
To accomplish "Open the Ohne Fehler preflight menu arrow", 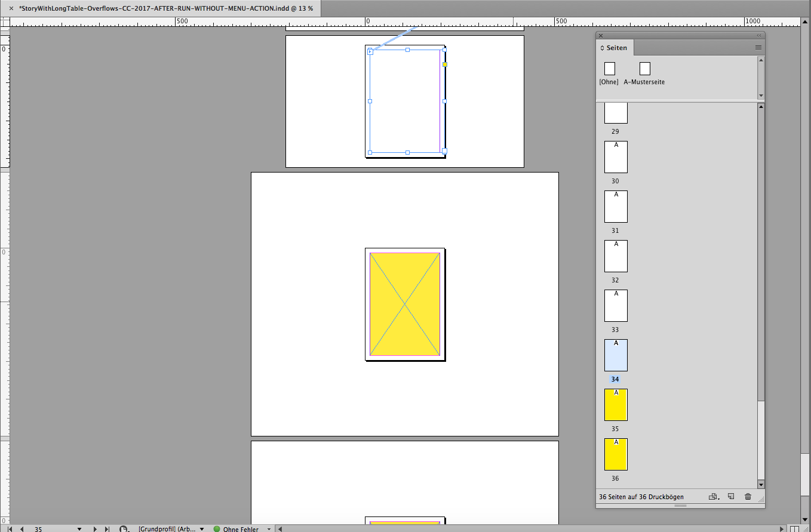I will pyautogui.click(x=269, y=529).
